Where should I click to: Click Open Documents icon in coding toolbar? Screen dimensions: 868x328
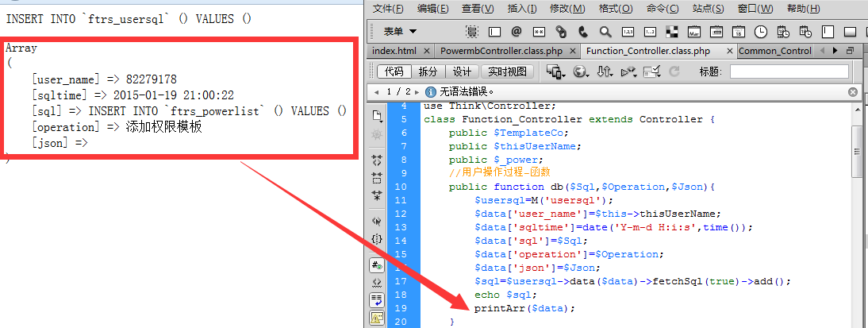click(377, 116)
